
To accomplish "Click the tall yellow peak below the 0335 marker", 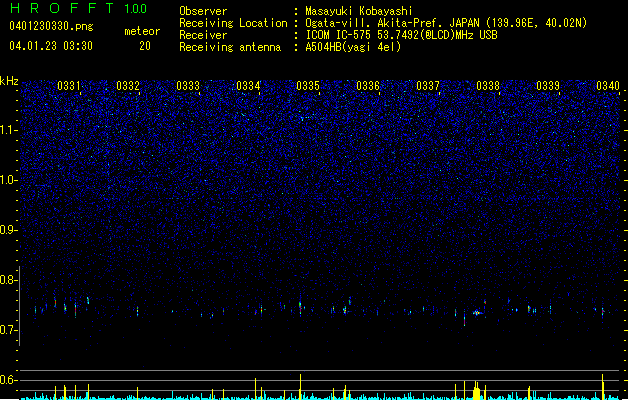I will pyautogui.click(x=300, y=387).
